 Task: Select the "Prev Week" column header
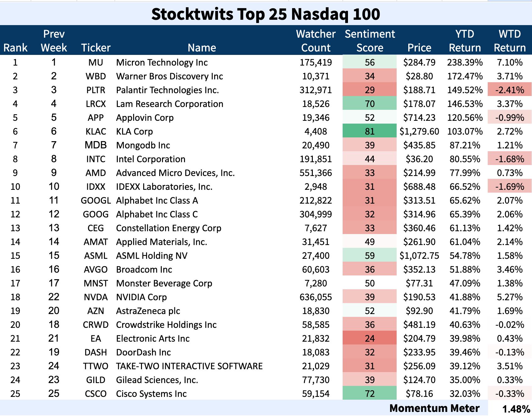point(54,41)
